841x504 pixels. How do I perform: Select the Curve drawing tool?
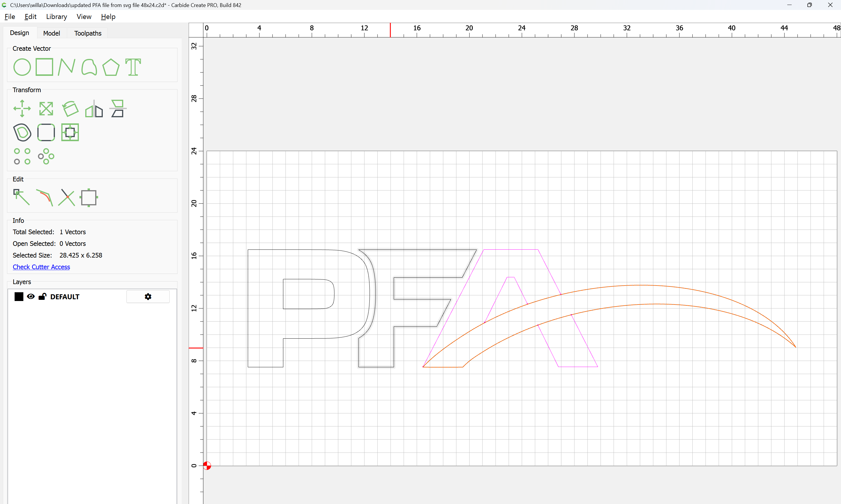click(x=89, y=67)
